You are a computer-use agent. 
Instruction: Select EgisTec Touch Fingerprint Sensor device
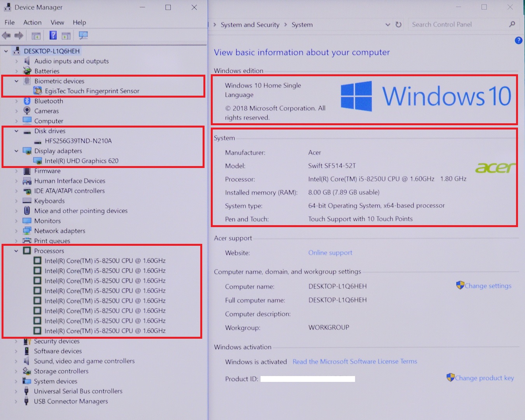click(92, 91)
